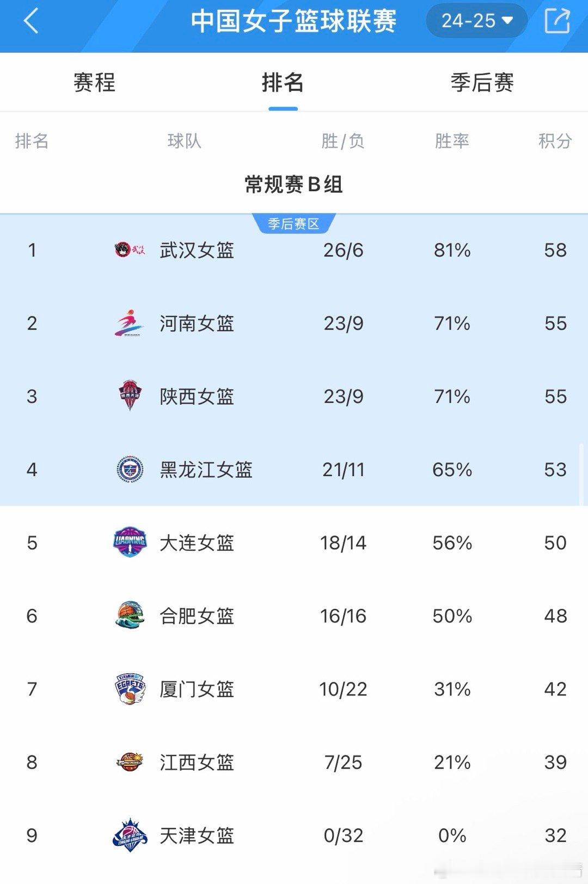Open the 季后赛 tab

pyautogui.click(x=482, y=83)
